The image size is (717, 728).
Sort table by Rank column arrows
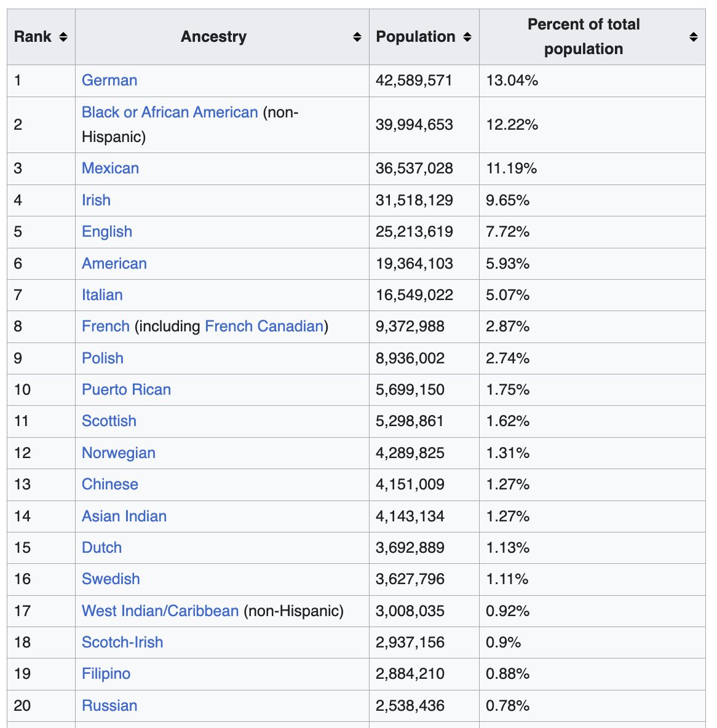tap(63, 38)
